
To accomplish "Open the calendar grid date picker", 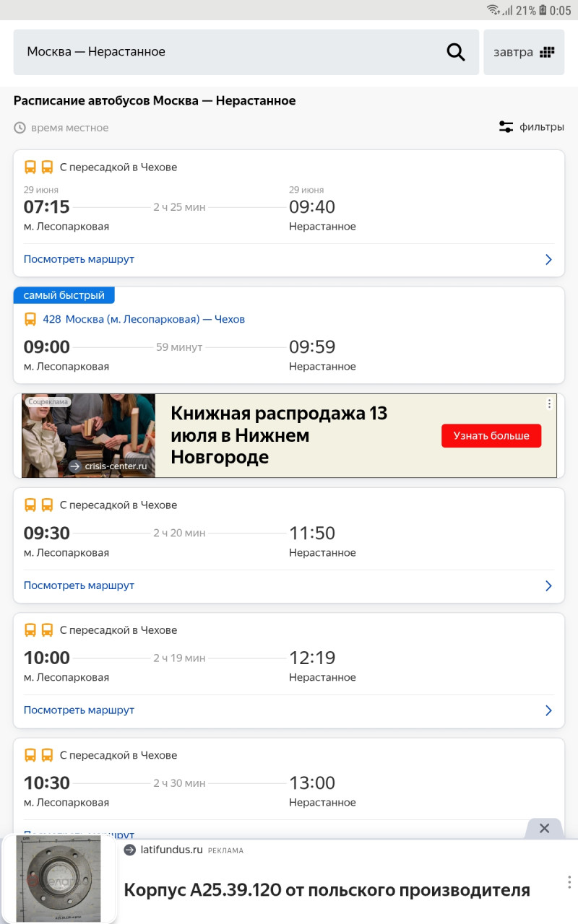I will coord(547,52).
